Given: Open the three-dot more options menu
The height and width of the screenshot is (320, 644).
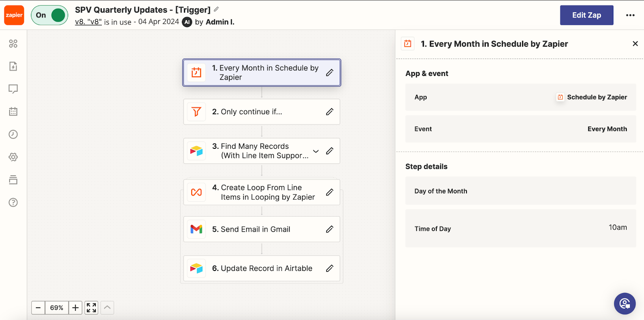Looking at the screenshot, I should (x=630, y=15).
